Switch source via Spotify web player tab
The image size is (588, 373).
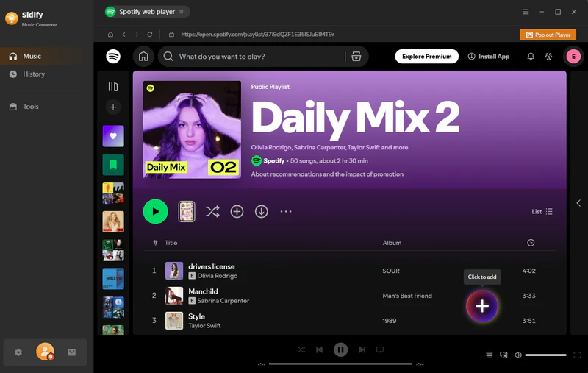coord(147,12)
